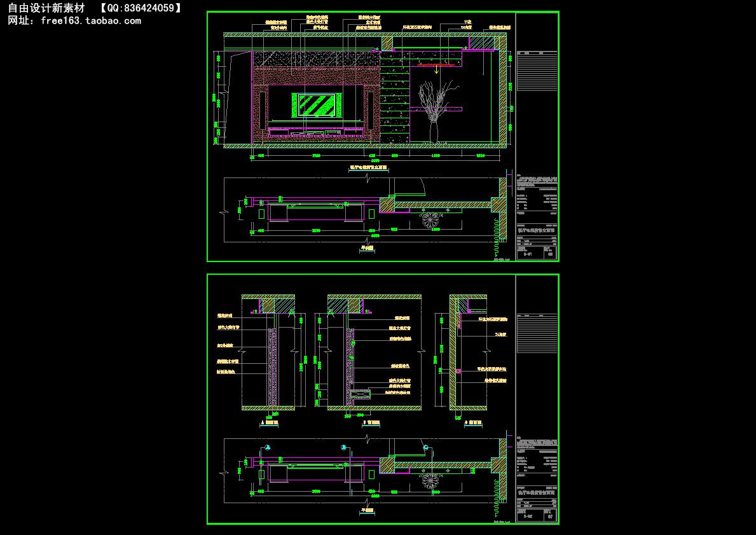
Task: Select the section B title label
Action: click(370, 423)
